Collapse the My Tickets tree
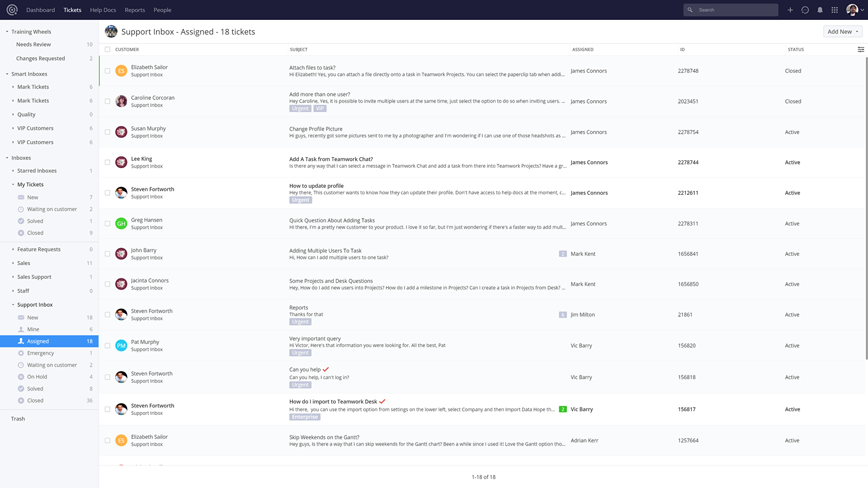 coord(13,184)
